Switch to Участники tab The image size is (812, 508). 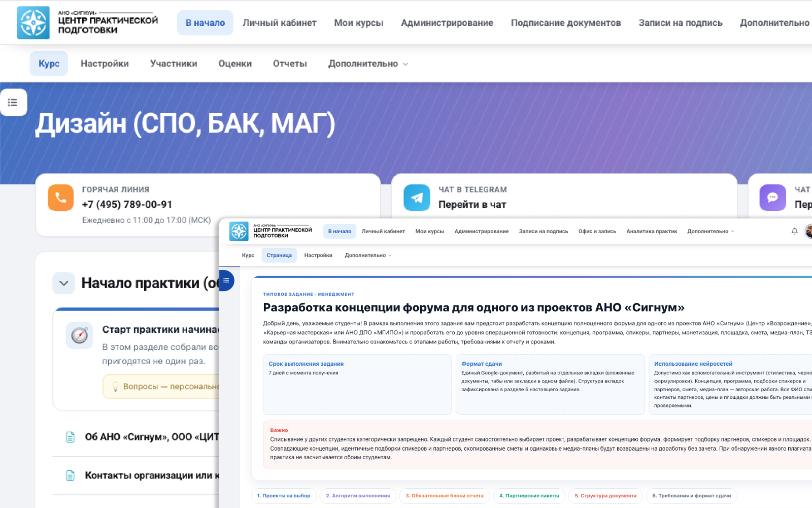tap(174, 63)
